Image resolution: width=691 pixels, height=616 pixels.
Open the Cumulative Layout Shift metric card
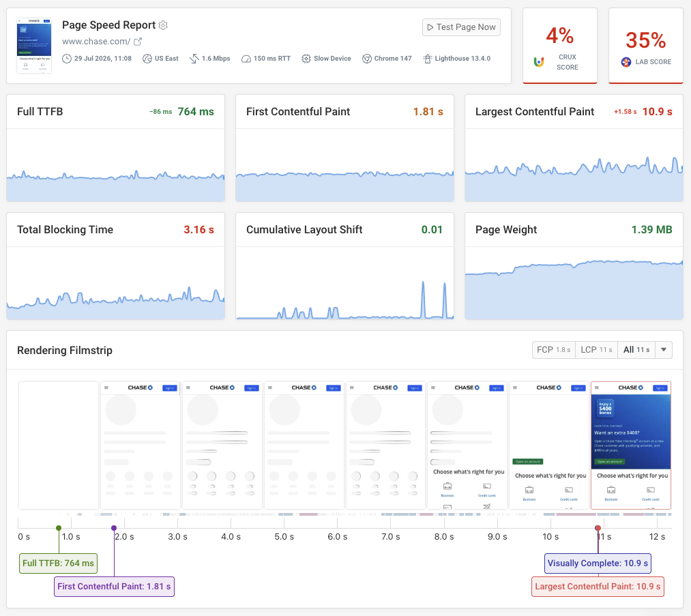pyautogui.click(x=344, y=266)
